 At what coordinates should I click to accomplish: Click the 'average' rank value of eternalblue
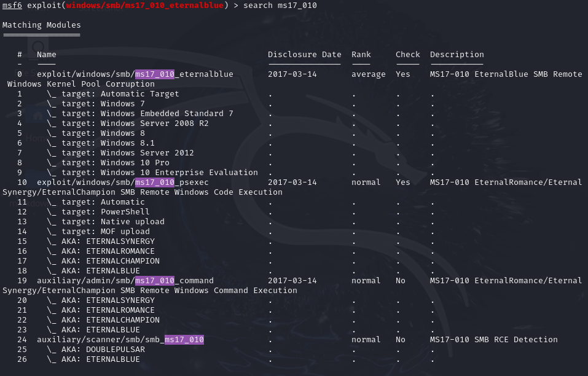(369, 74)
